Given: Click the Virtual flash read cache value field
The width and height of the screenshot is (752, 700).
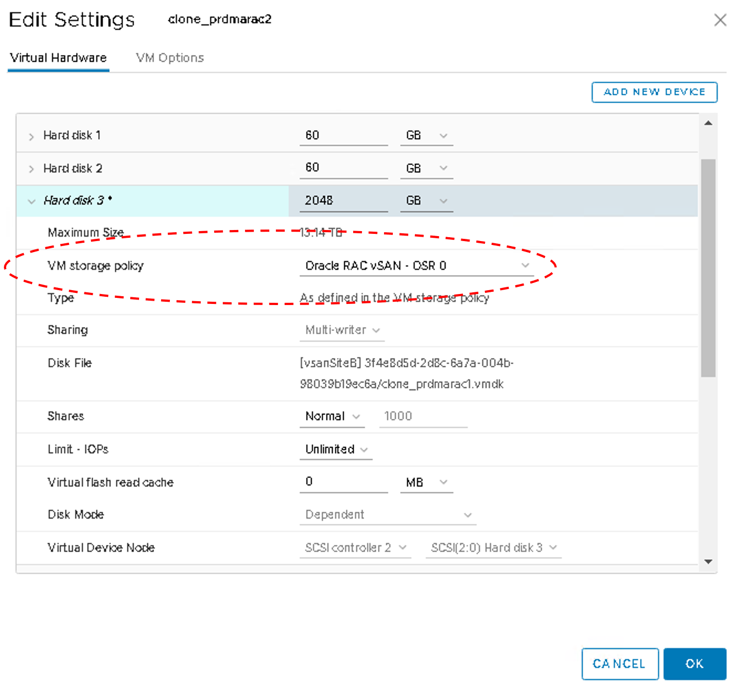Looking at the screenshot, I should tap(343, 482).
